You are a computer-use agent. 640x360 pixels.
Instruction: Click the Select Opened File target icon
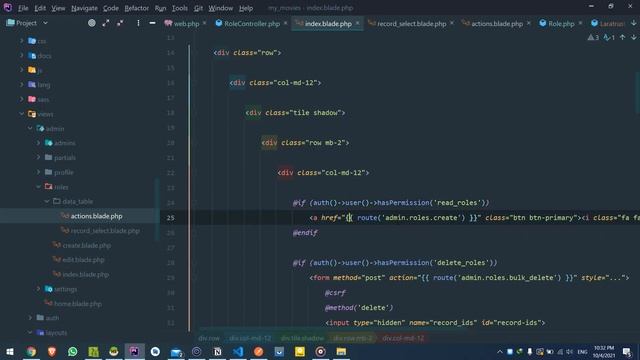[x=92, y=23]
